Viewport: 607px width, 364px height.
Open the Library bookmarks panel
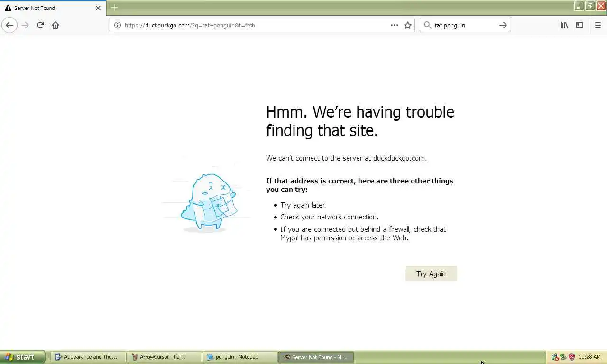click(x=564, y=25)
